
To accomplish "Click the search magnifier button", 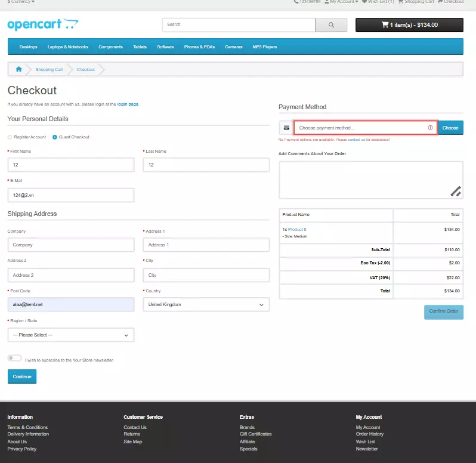I will (331, 25).
